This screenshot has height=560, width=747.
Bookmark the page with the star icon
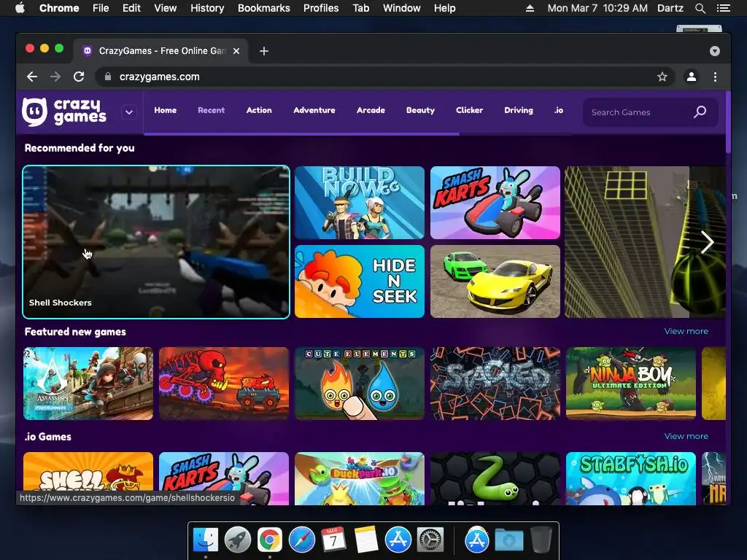click(x=662, y=77)
